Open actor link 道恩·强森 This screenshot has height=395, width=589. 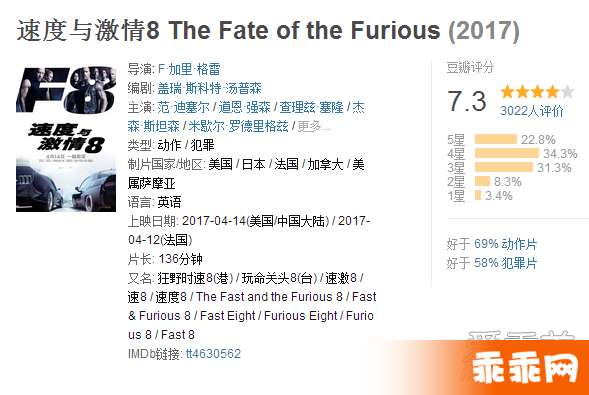click(x=245, y=107)
